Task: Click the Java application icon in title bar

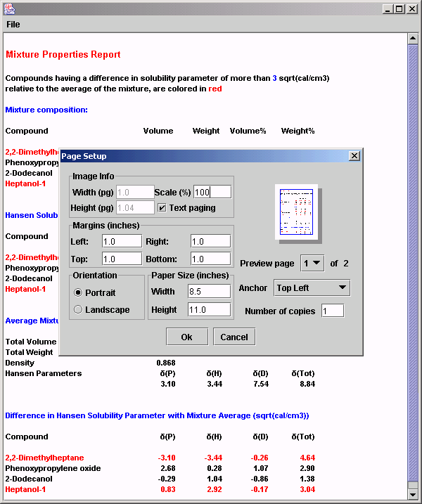Action: click(8, 8)
